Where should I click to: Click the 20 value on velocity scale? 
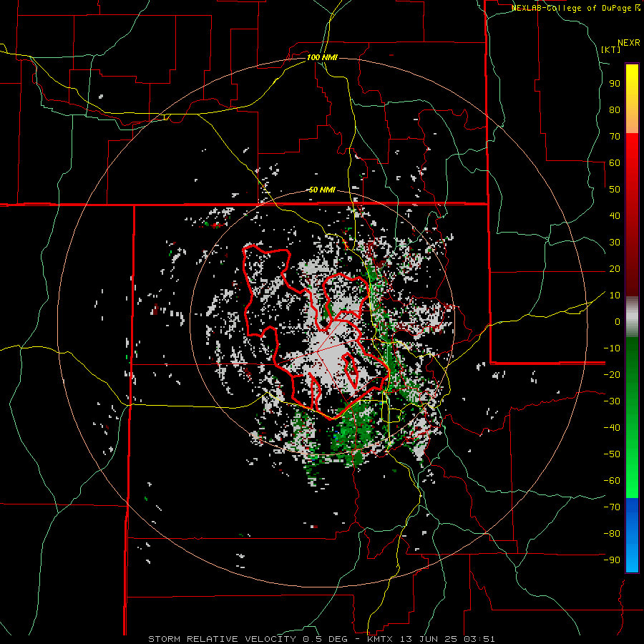coord(615,269)
